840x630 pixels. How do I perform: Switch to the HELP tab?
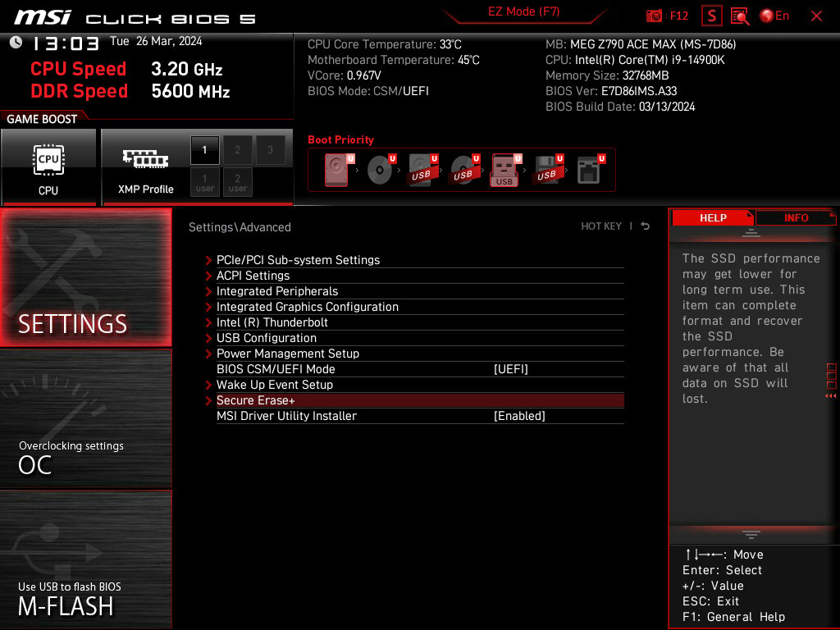[713, 218]
